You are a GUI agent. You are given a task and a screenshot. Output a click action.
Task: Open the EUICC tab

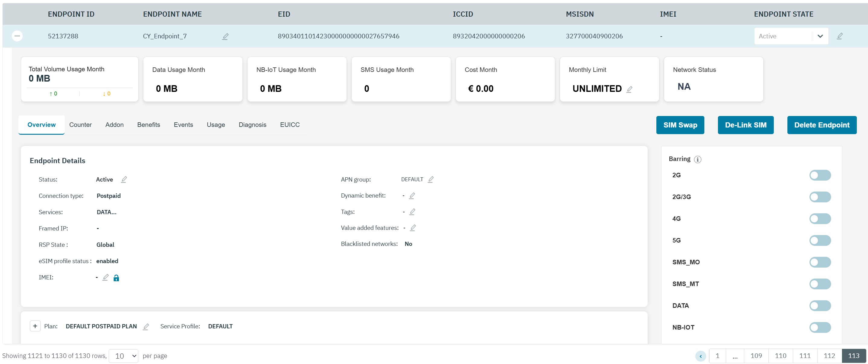point(290,125)
